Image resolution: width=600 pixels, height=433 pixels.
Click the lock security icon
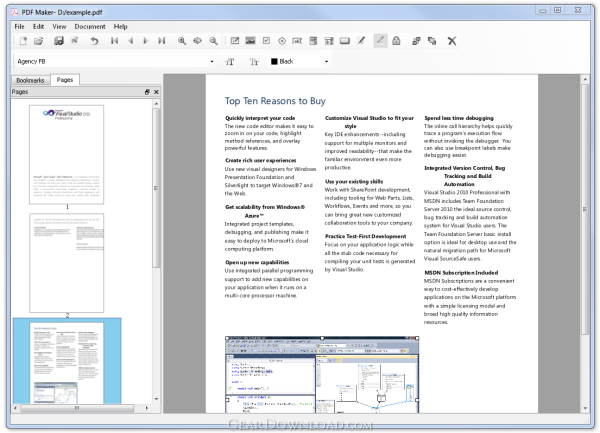(396, 41)
